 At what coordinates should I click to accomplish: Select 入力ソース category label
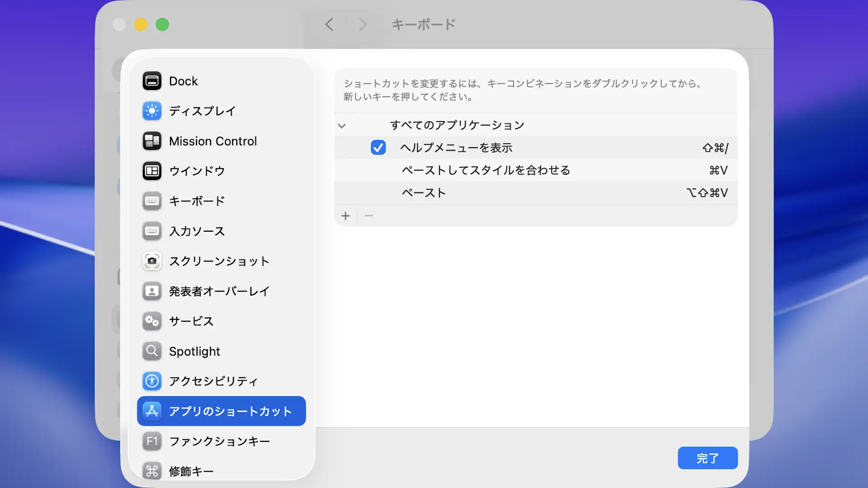click(x=197, y=231)
